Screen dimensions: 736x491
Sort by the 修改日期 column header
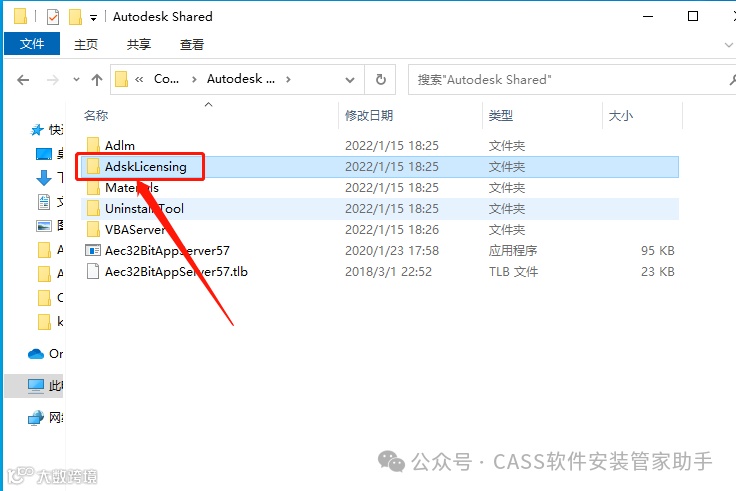point(369,115)
